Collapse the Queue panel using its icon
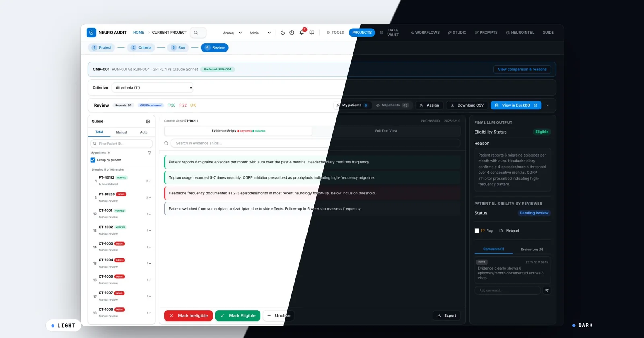The image size is (644, 338). point(148,121)
